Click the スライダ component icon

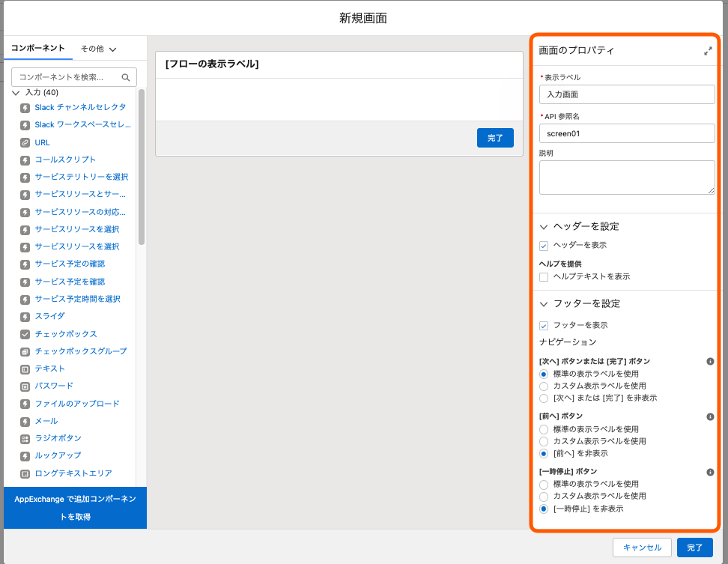coord(25,317)
